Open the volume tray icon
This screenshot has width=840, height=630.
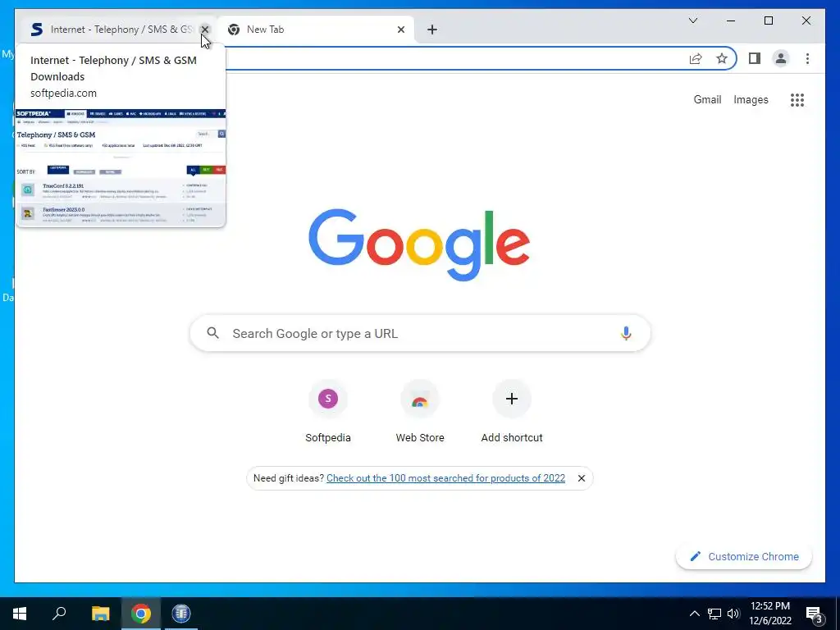coord(733,614)
